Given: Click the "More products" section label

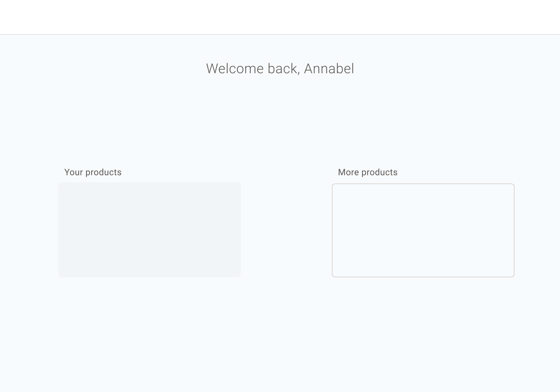Looking at the screenshot, I should tap(368, 172).
